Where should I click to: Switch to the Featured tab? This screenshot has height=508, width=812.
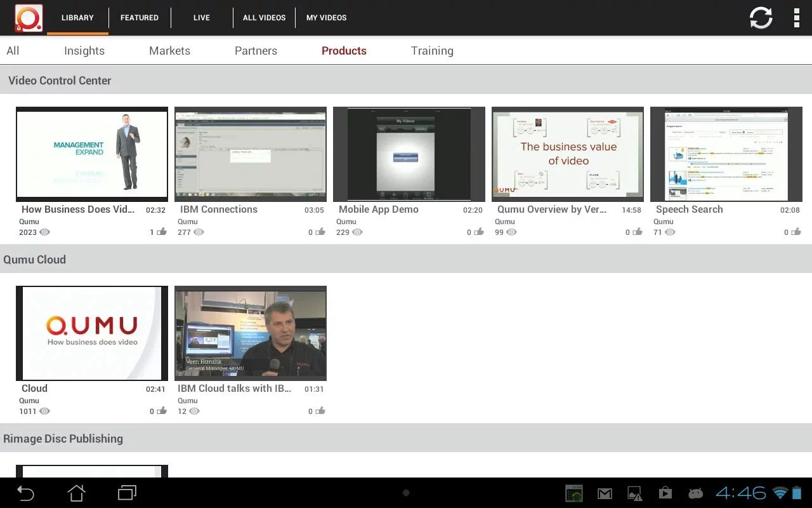(x=140, y=18)
